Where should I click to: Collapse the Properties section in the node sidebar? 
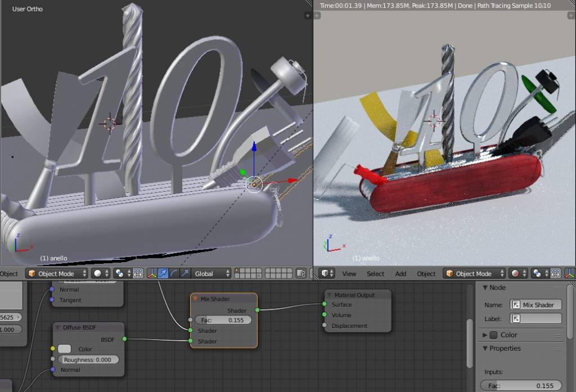coord(485,349)
